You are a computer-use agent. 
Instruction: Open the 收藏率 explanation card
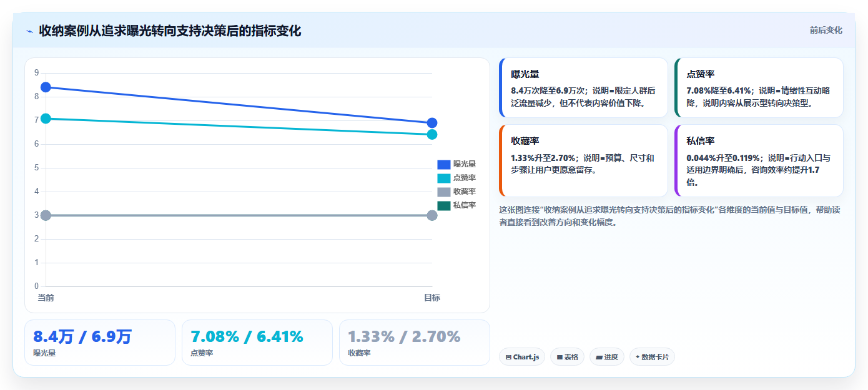coord(583,161)
